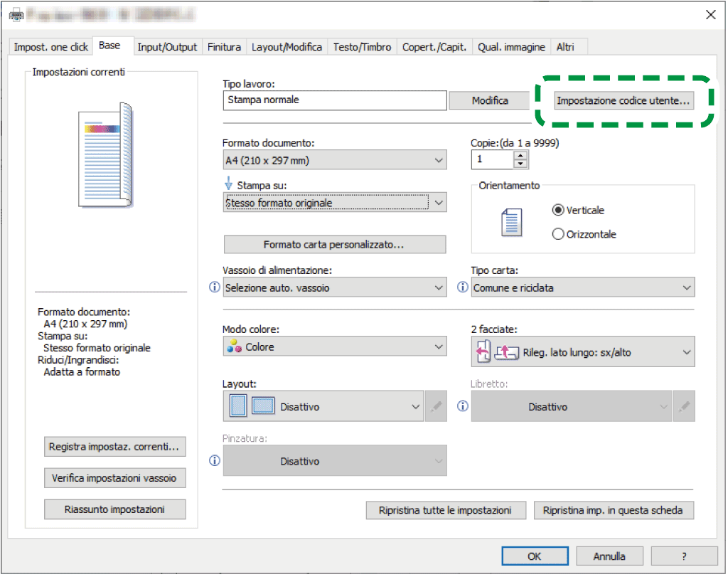Open Impostazione codice utente settings
Viewport: 728px width, 577px height.
pyautogui.click(x=623, y=101)
